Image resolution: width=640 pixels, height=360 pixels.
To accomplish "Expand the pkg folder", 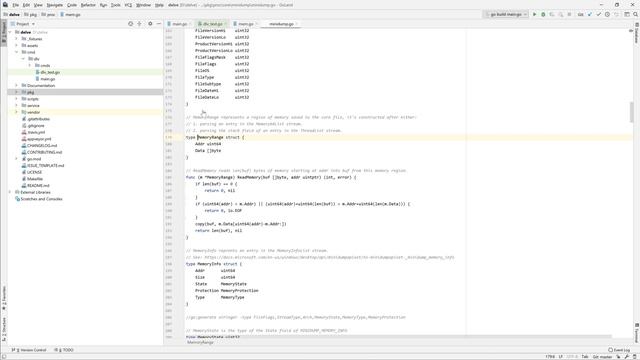I will click(x=17, y=92).
